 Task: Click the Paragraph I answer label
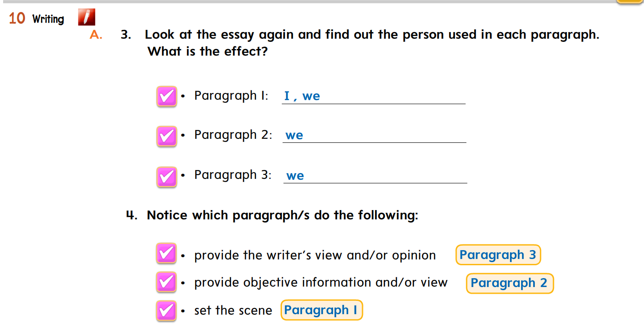[322, 310]
